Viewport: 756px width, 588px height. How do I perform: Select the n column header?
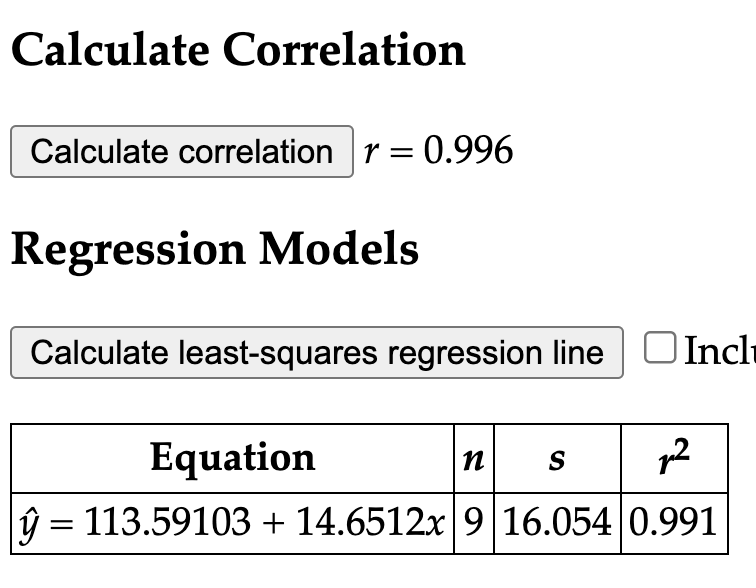tap(474, 458)
